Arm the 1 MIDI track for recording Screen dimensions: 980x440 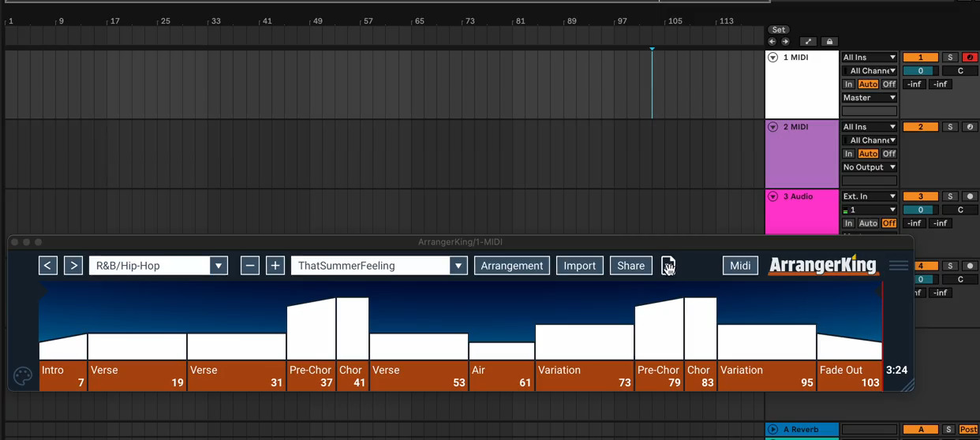point(970,58)
